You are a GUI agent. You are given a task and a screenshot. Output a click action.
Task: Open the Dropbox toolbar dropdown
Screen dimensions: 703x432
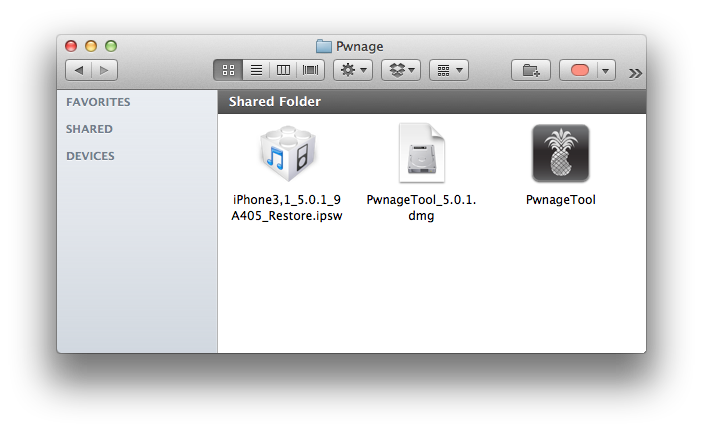(x=401, y=70)
